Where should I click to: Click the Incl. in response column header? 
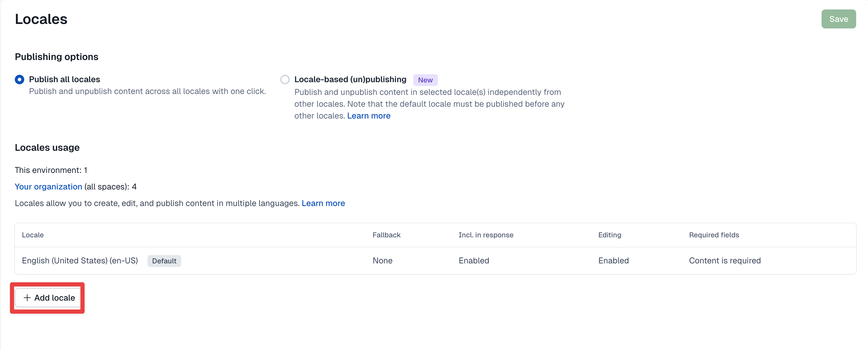pos(485,235)
